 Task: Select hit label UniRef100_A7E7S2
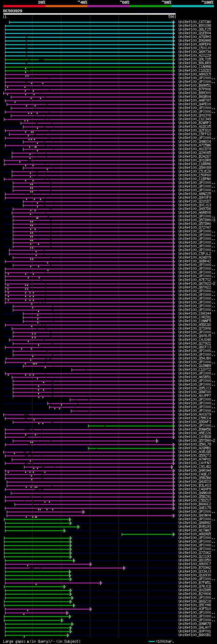click(x=195, y=280)
